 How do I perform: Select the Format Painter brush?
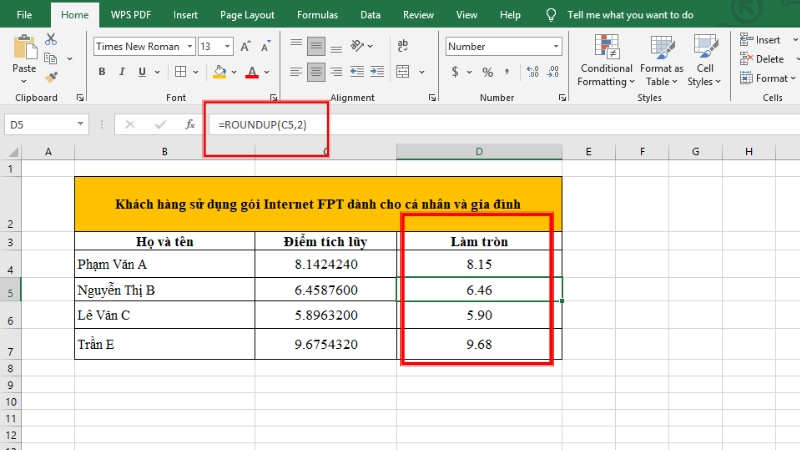[x=53, y=76]
